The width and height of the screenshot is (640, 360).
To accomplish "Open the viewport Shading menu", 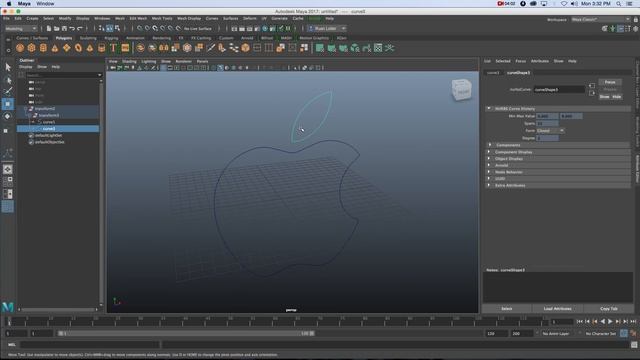I will [129, 61].
